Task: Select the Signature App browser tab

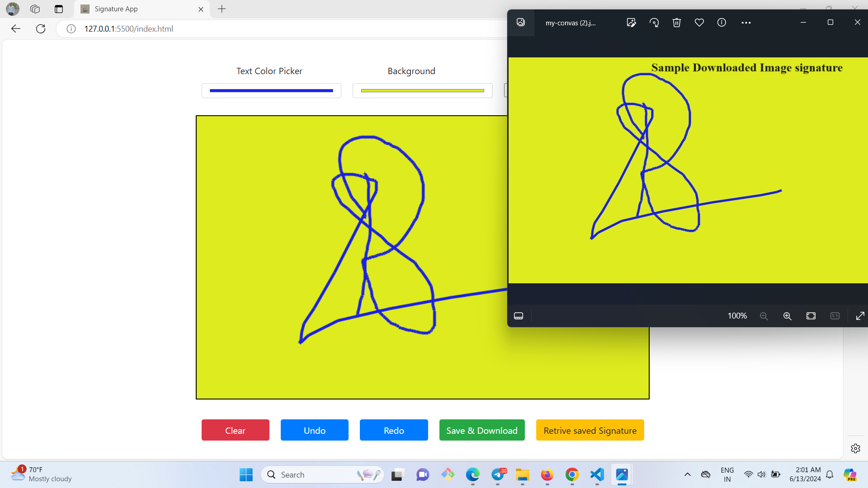Action: pos(142,9)
